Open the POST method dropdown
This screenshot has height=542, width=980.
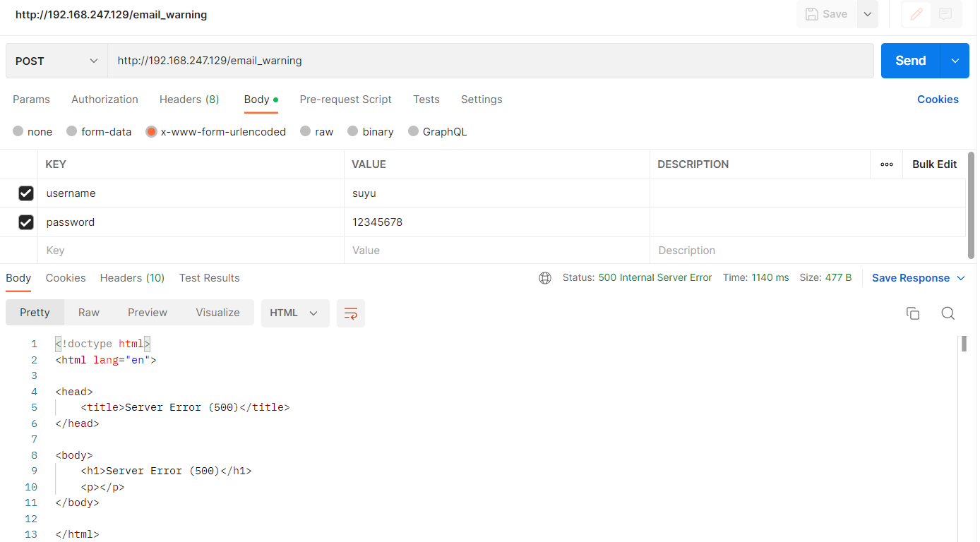coord(56,61)
